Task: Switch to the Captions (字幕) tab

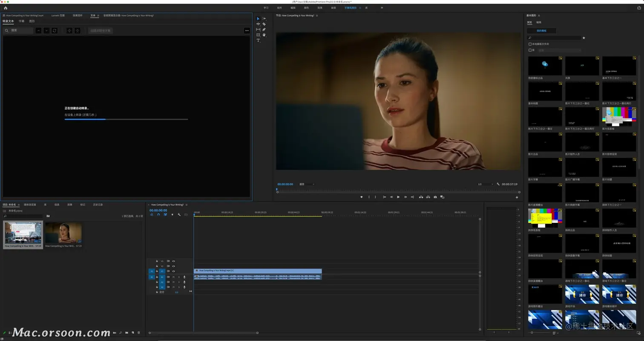Action: [21, 21]
